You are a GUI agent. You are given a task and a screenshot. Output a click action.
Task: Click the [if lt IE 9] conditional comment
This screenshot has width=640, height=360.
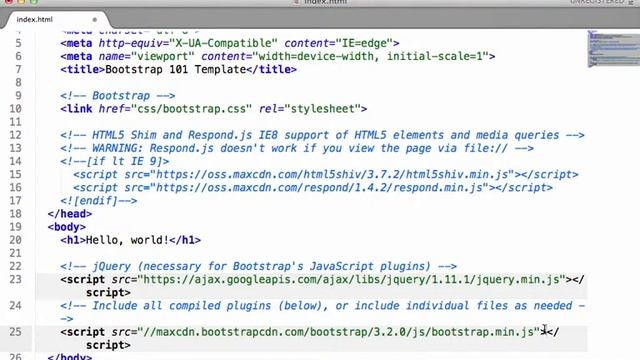[115, 162]
